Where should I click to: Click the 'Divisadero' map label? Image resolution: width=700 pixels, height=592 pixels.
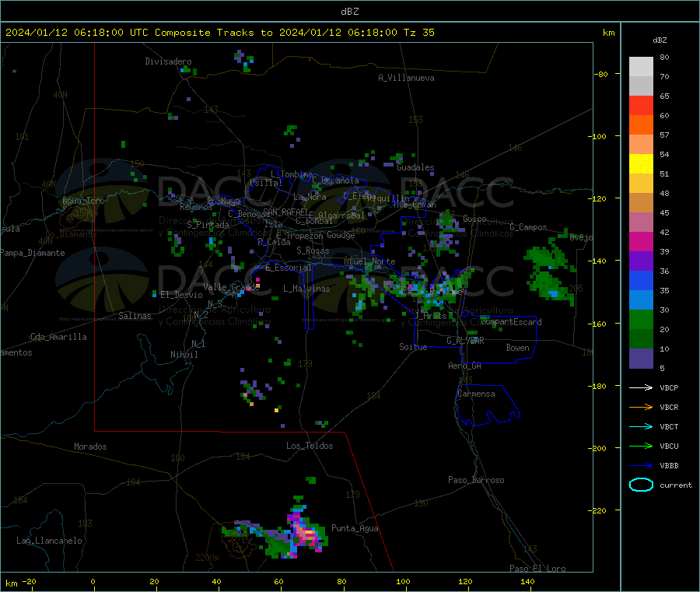click(168, 61)
